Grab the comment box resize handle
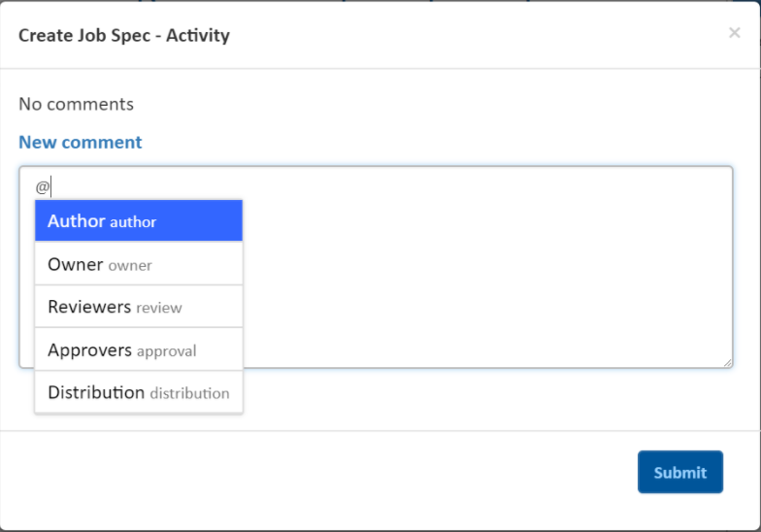Screen dimensions: 761x532 coord(727,362)
